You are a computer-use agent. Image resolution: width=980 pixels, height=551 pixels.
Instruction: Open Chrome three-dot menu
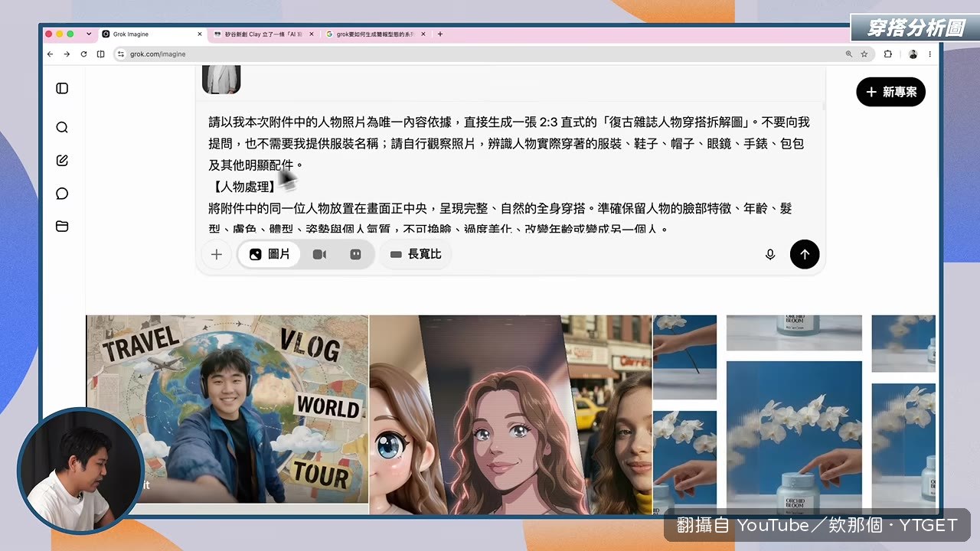930,54
